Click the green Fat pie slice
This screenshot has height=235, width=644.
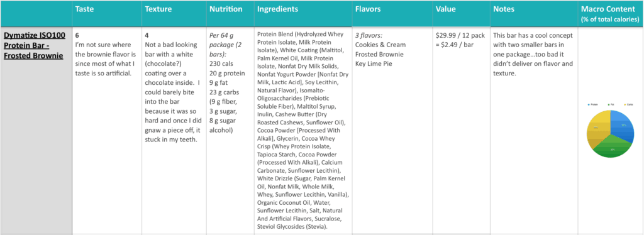pyautogui.click(x=611, y=148)
